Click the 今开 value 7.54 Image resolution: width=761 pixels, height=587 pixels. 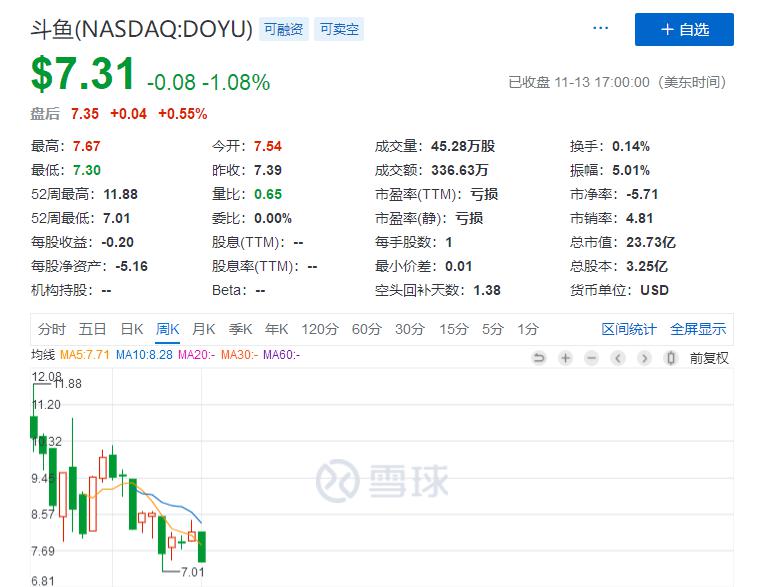point(268,146)
